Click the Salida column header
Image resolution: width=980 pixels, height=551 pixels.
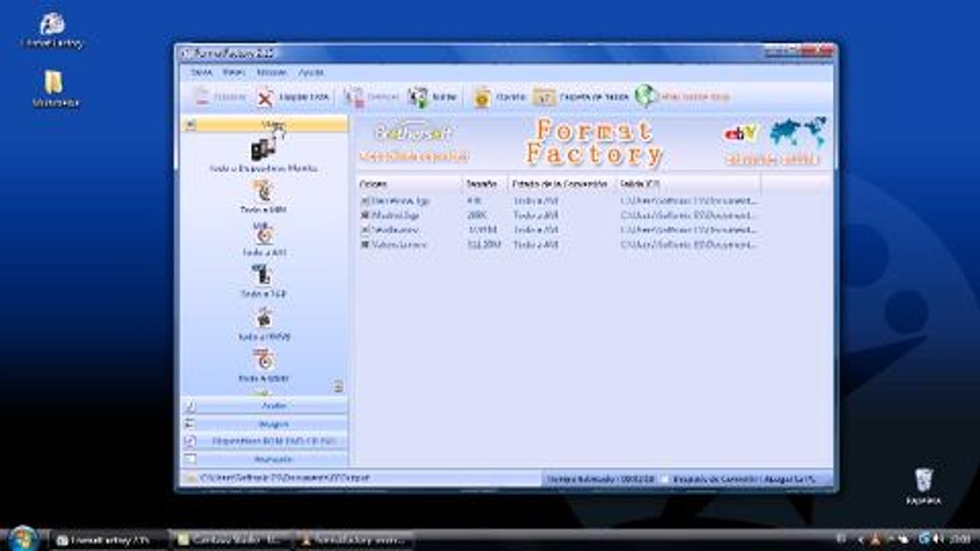tap(688, 184)
